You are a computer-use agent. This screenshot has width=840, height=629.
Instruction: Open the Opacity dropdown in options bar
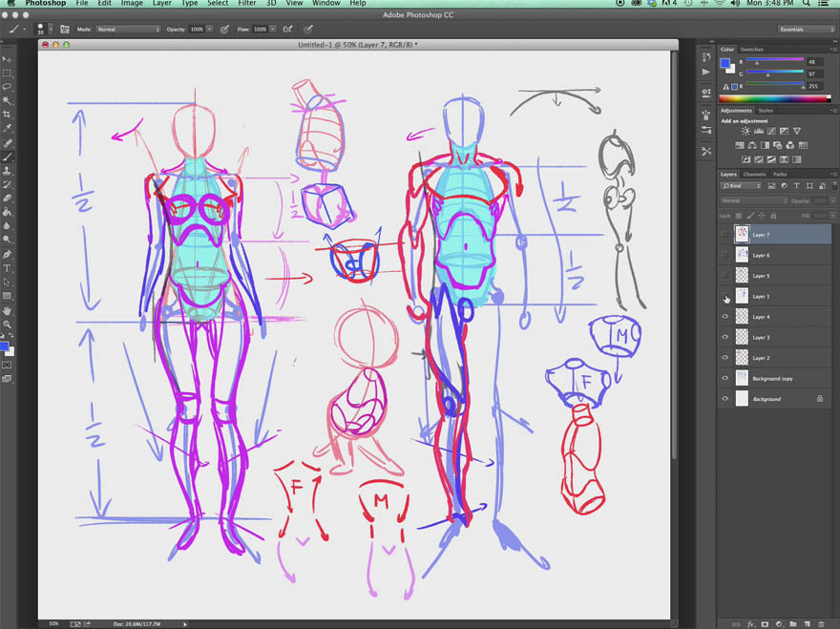click(209, 30)
